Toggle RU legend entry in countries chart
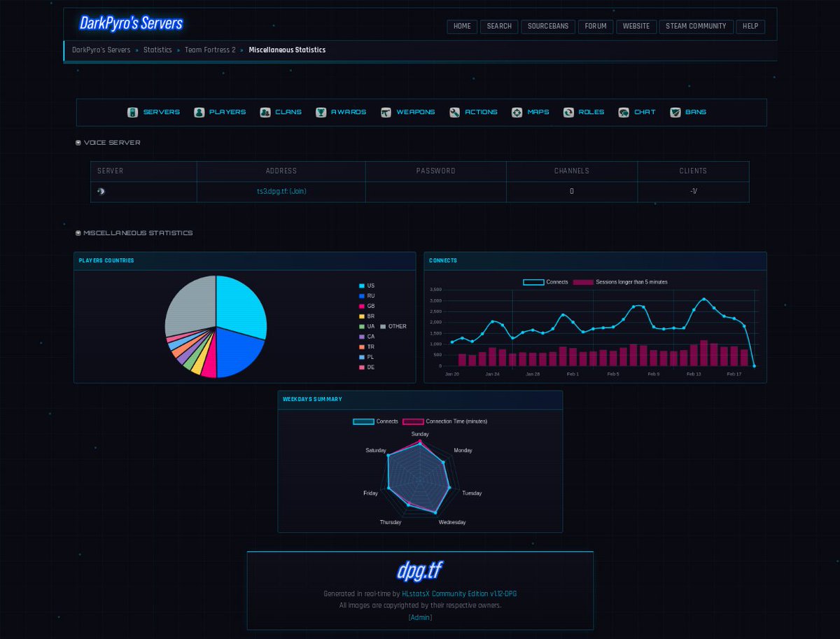 coord(367,296)
